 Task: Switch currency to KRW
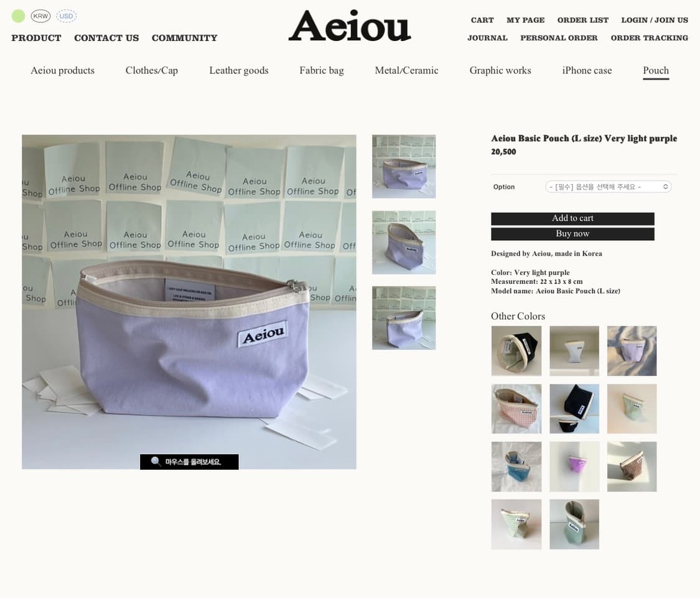tap(40, 16)
